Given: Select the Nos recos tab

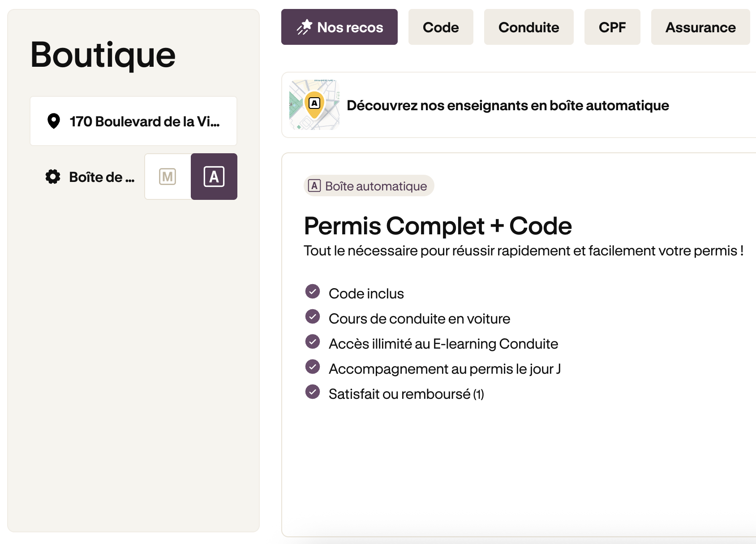Looking at the screenshot, I should point(339,27).
